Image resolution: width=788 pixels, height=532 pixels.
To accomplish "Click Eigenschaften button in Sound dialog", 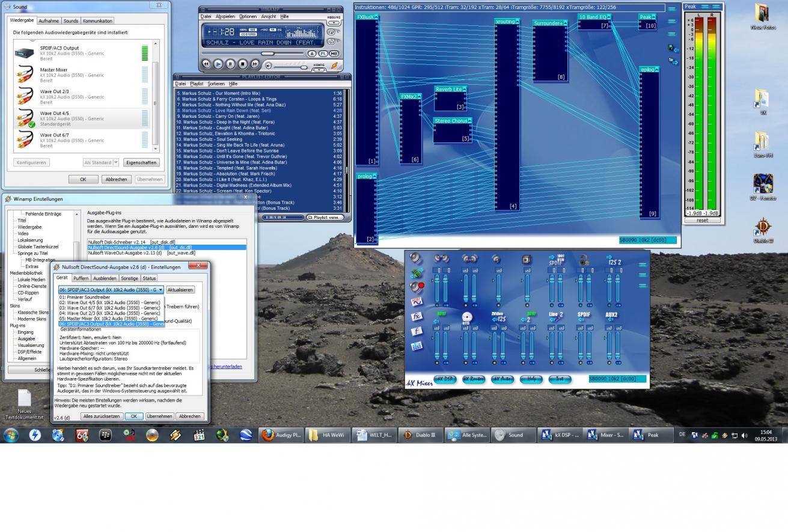I will tap(141, 162).
